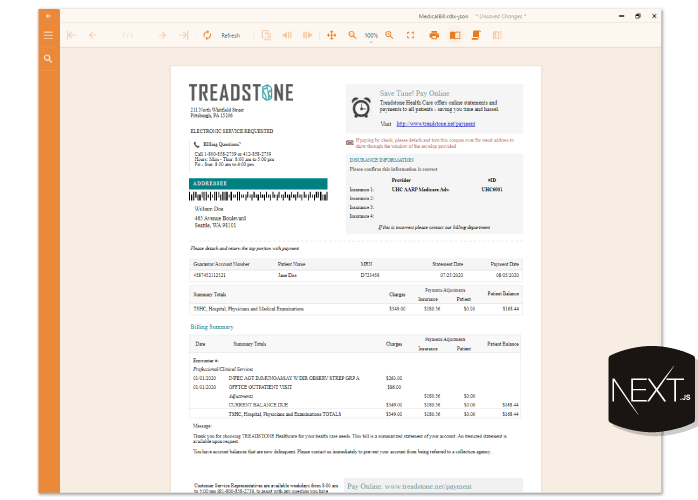This screenshot has height=500, width=698.
Task: Click the Patient Name column header
Action: [292, 264]
